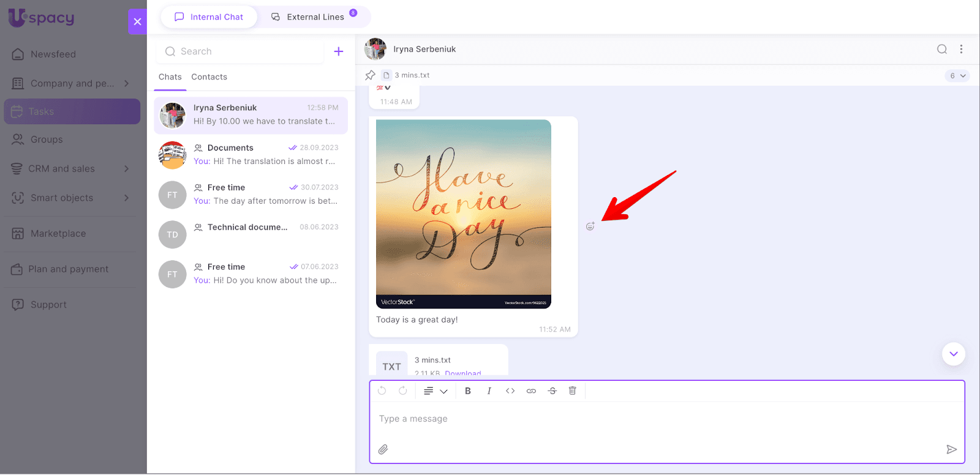980x475 pixels.
Task: Expand the CRM and sales menu
Action: point(127,169)
